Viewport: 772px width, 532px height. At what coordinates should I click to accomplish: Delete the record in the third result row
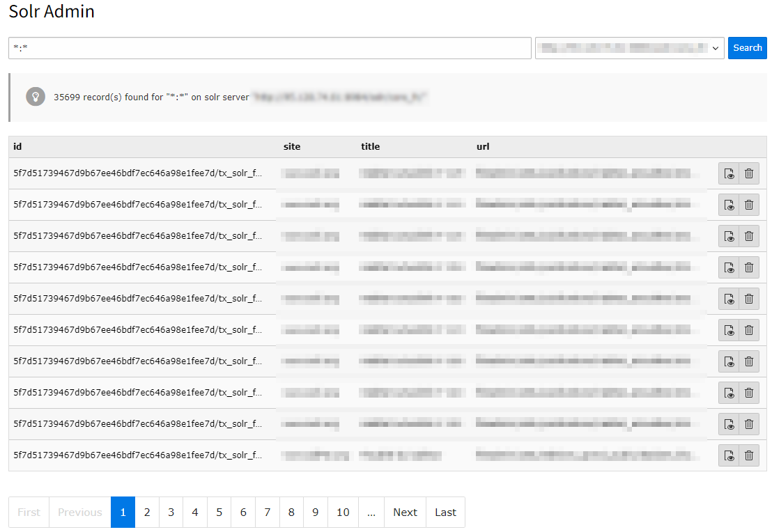pos(749,236)
